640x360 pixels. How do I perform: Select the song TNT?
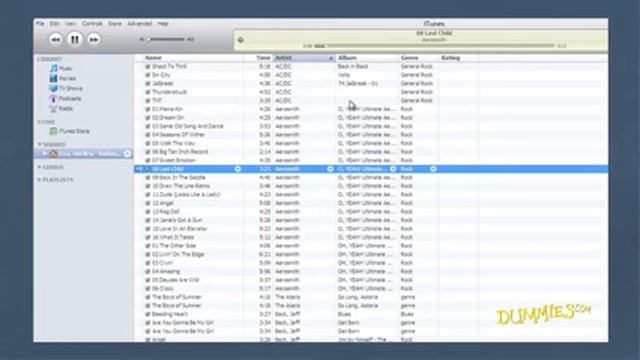[x=157, y=100]
